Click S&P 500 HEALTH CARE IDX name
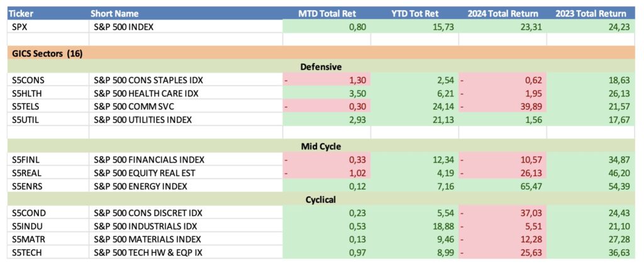The width and height of the screenshot is (644, 267). 147,94
